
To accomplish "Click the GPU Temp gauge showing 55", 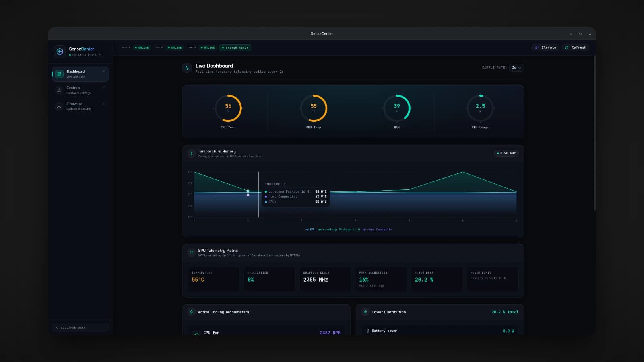I will point(314,108).
